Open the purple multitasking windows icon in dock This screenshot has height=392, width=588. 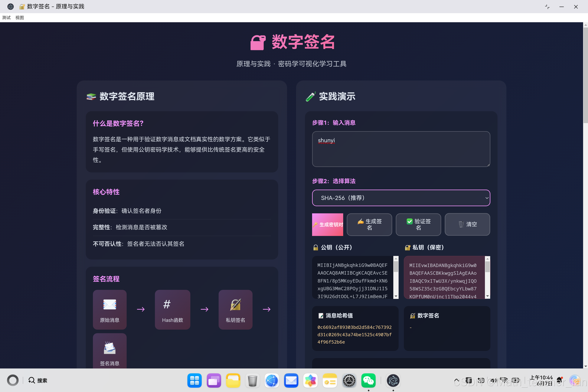click(214, 381)
